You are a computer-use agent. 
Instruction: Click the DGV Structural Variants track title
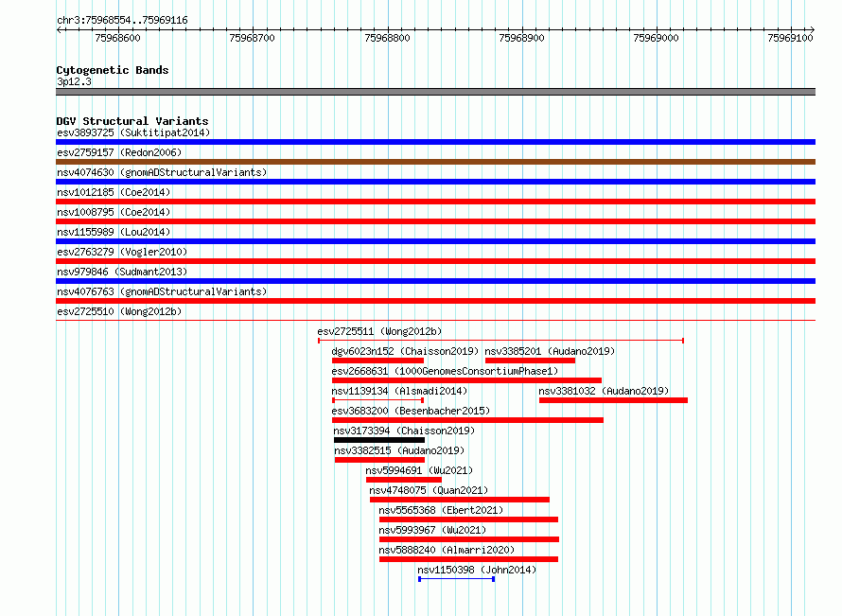132,121
